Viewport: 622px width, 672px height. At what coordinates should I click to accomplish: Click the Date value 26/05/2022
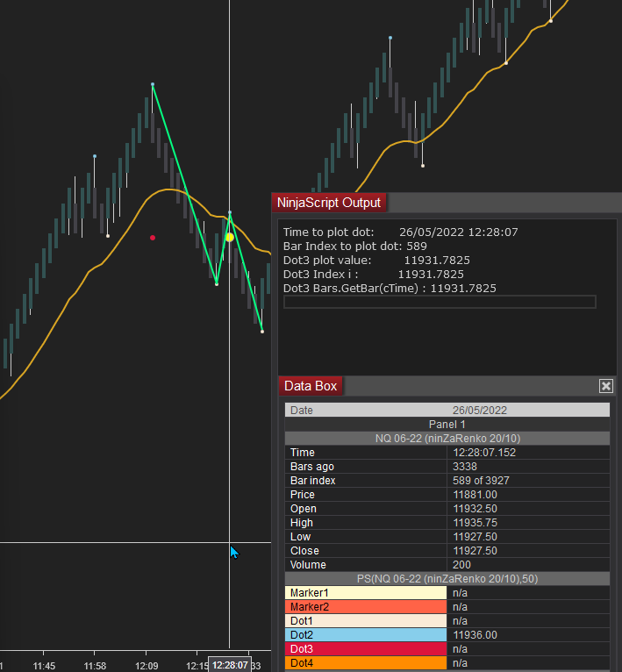480,411
